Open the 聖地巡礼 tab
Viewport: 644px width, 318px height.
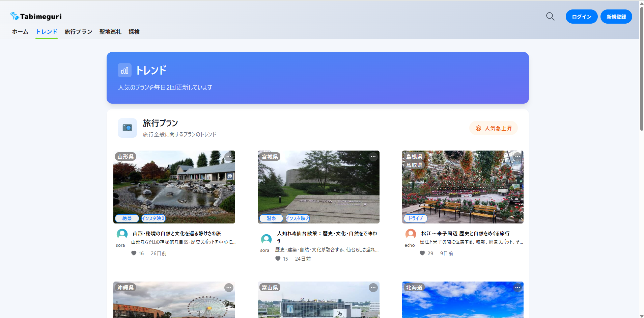tap(110, 32)
